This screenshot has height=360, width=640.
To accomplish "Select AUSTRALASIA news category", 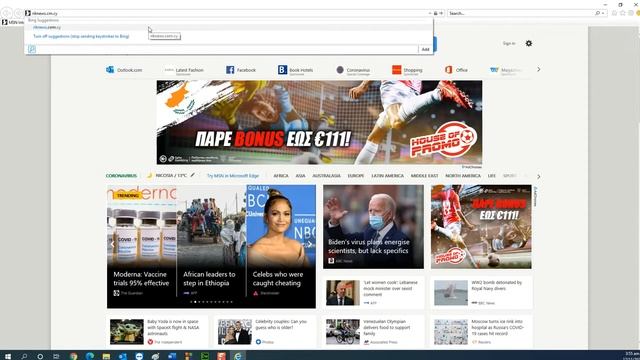I will [326, 176].
